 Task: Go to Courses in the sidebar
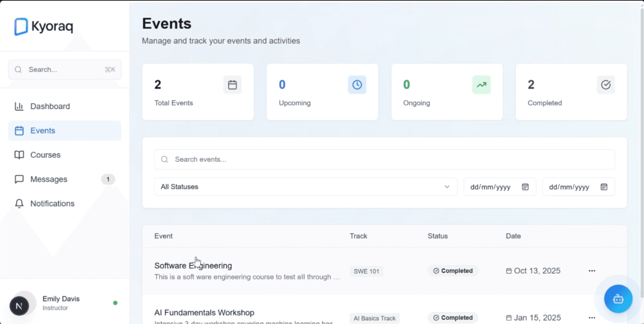coord(45,155)
